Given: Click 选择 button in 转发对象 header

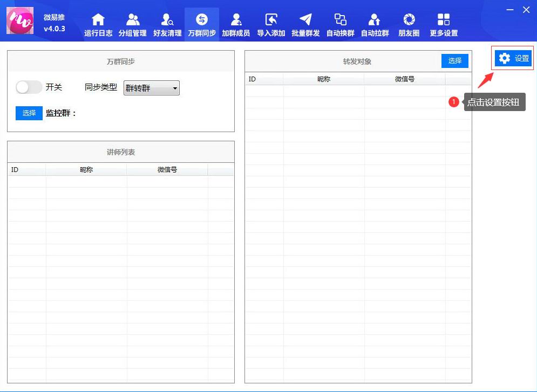Looking at the screenshot, I should (454, 61).
